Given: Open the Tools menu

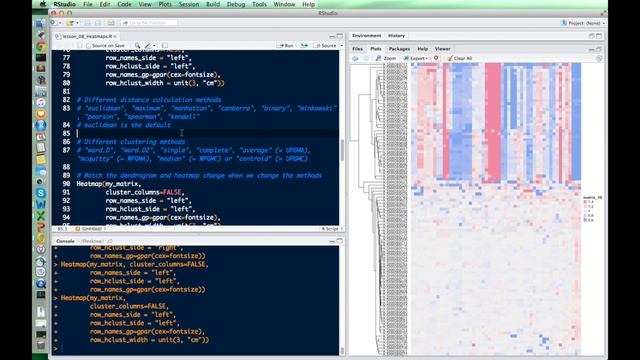Looking at the screenshot, I should coord(259,4).
